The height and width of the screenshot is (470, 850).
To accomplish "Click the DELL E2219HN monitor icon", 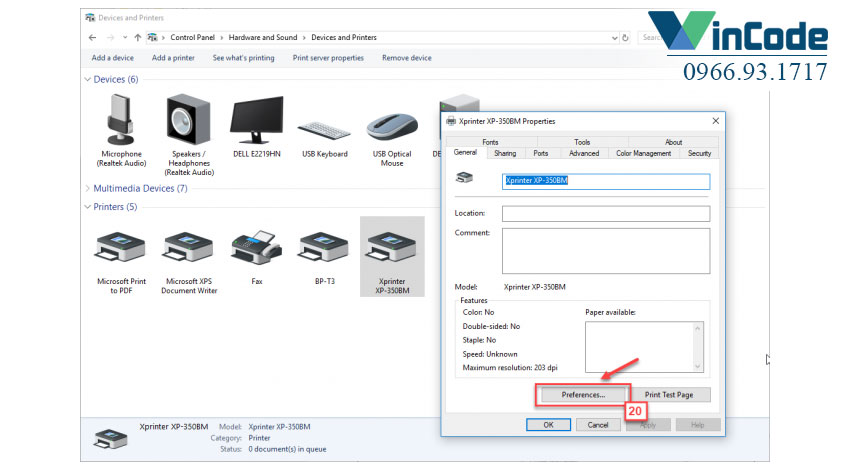I will click(256, 120).
